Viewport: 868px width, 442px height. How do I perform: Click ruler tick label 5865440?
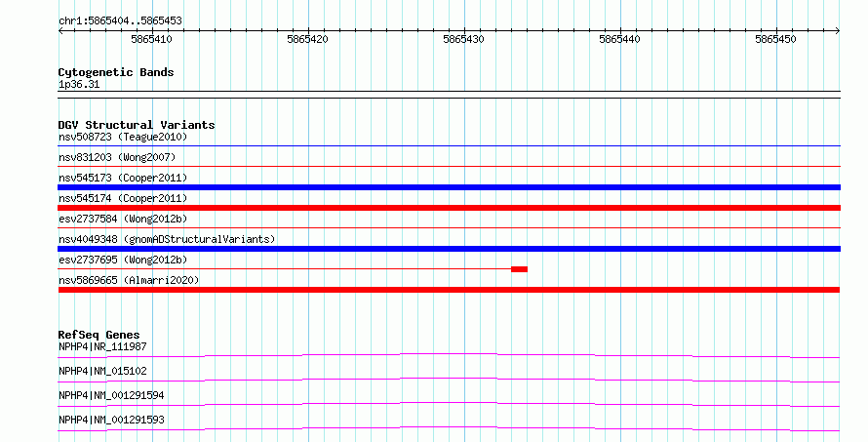point(619,39)
